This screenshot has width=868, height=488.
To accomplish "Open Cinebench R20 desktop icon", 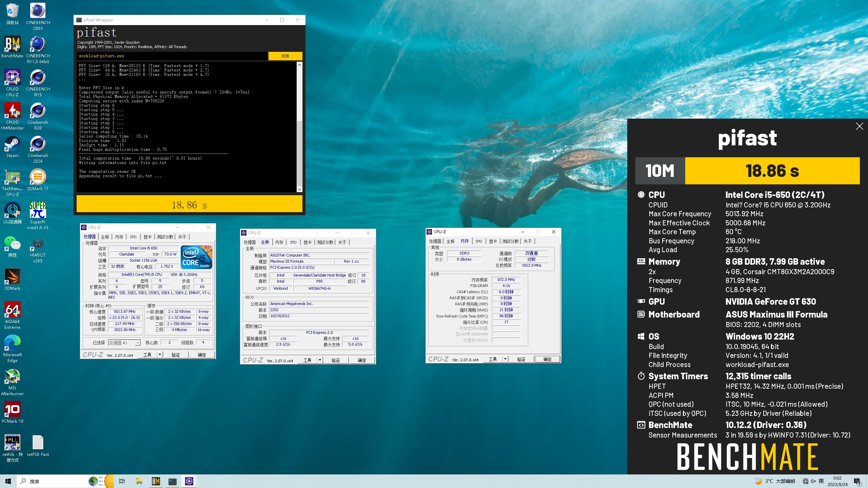I will pyautogui.click(x=38, y=116).
